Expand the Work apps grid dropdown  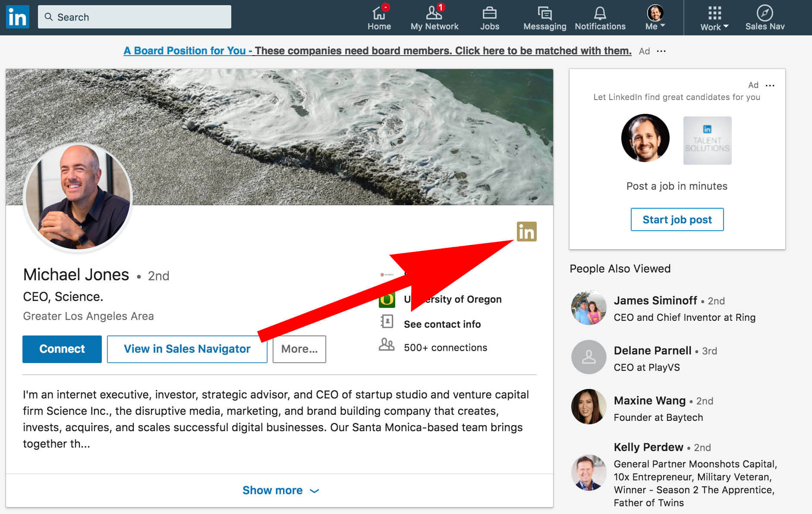pyautogui.click(x=714, y=19)
